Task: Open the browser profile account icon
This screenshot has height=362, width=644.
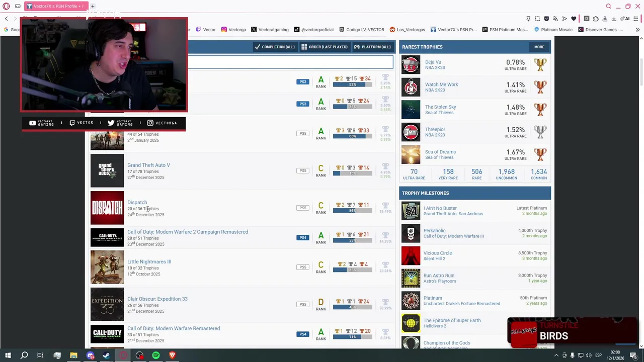Action: [605, 19]
